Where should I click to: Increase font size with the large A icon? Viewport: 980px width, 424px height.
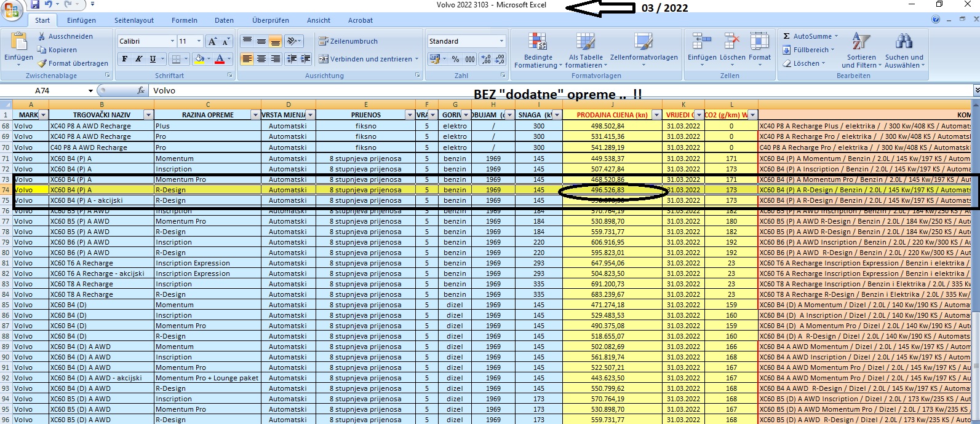(x=212, y=41)
